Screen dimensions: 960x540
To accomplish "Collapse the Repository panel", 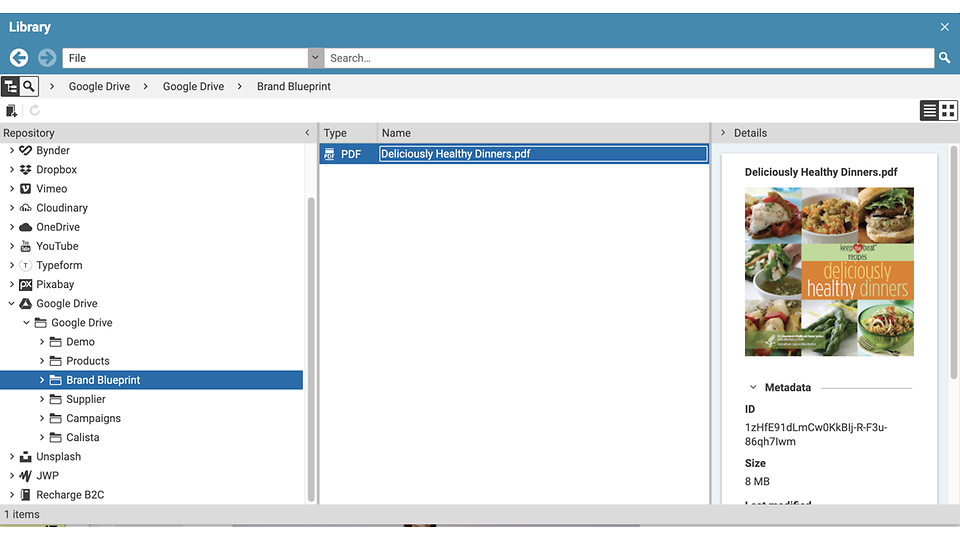I will point(307,133).
